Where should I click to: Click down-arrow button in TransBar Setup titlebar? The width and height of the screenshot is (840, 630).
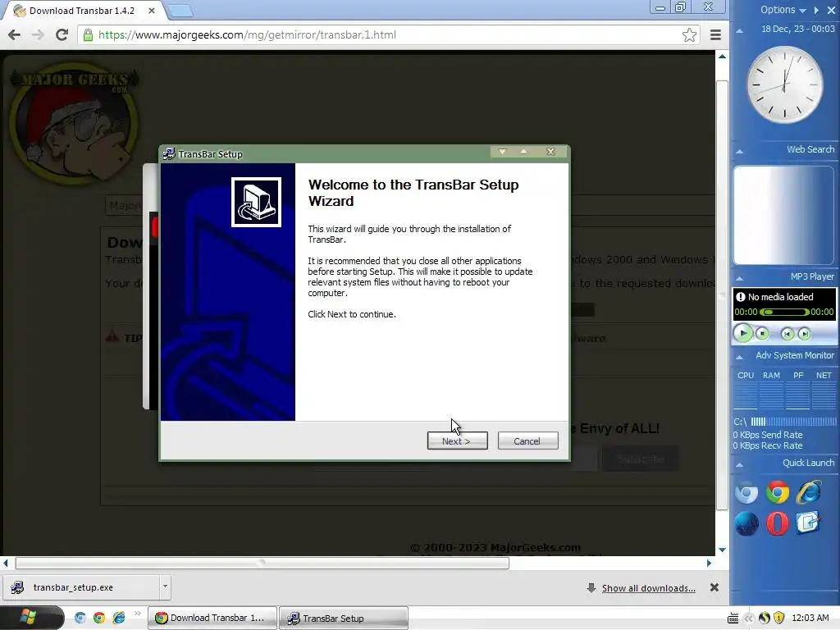pos(502,152)
